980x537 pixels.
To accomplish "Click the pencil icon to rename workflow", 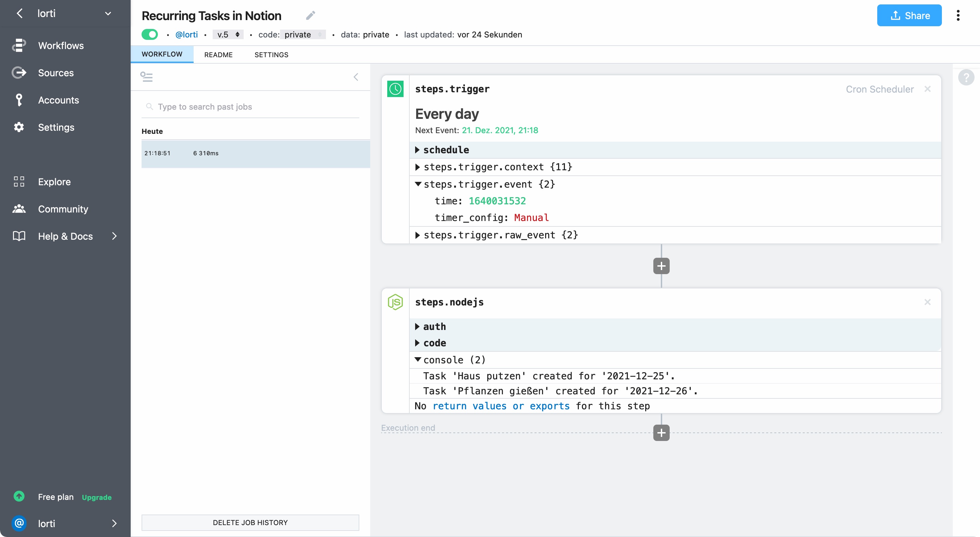I will point(310,15).
